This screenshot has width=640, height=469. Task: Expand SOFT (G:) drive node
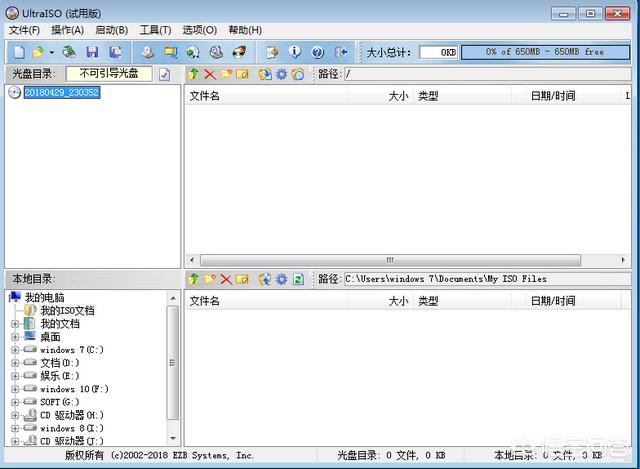15,402
